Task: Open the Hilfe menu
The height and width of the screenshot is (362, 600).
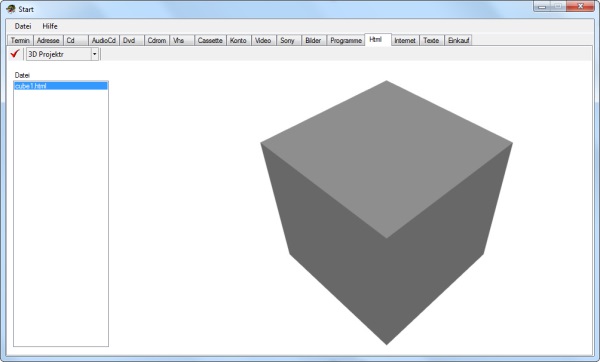Action: pos(50,26)
